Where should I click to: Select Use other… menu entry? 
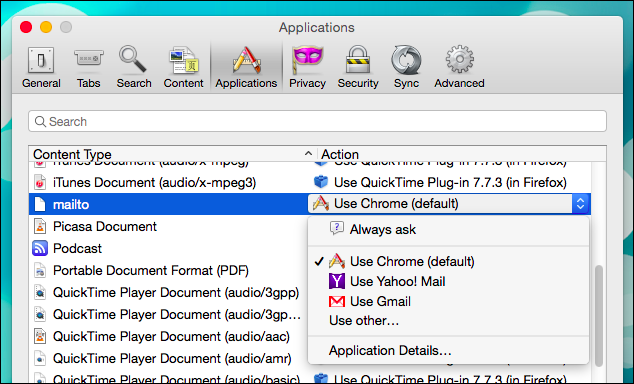point(448,321)
